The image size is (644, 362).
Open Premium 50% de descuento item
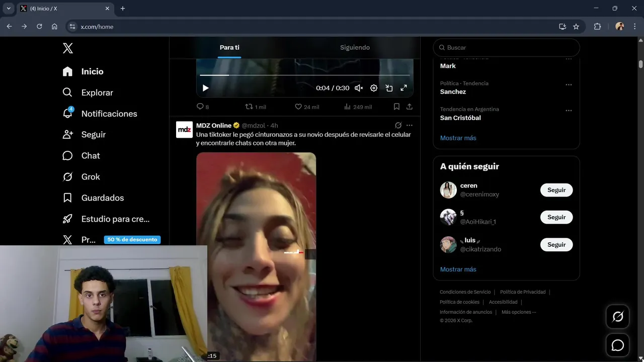click(x=111, y=240)
